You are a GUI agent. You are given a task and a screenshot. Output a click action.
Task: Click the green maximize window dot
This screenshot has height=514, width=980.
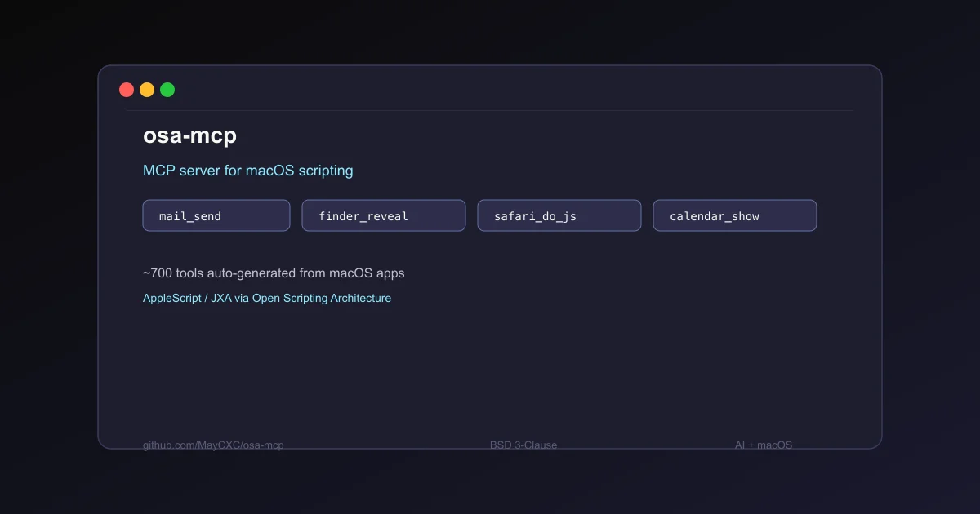coord(167,90)
